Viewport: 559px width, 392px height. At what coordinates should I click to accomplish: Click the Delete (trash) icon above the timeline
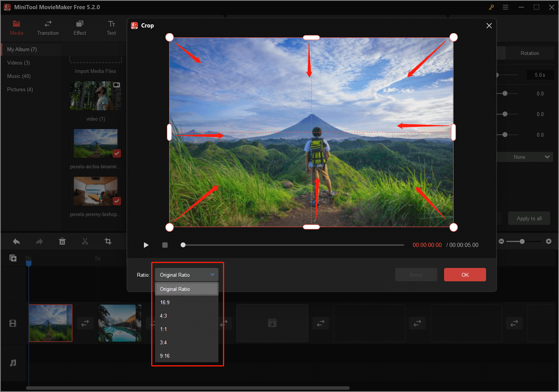coord(62,241)
